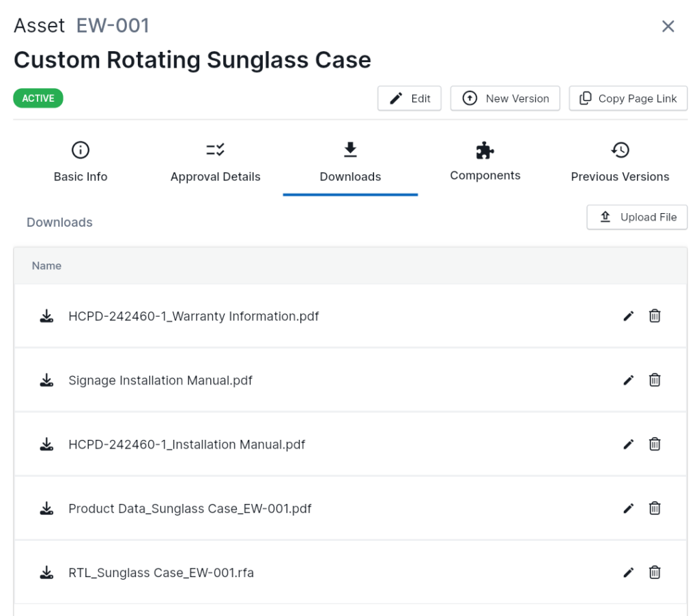This screenshot has width=699, height=616.
Task: Download HCPD-242460-1_Installation Manual.pdf using its icon
Action: coord(46,445)
